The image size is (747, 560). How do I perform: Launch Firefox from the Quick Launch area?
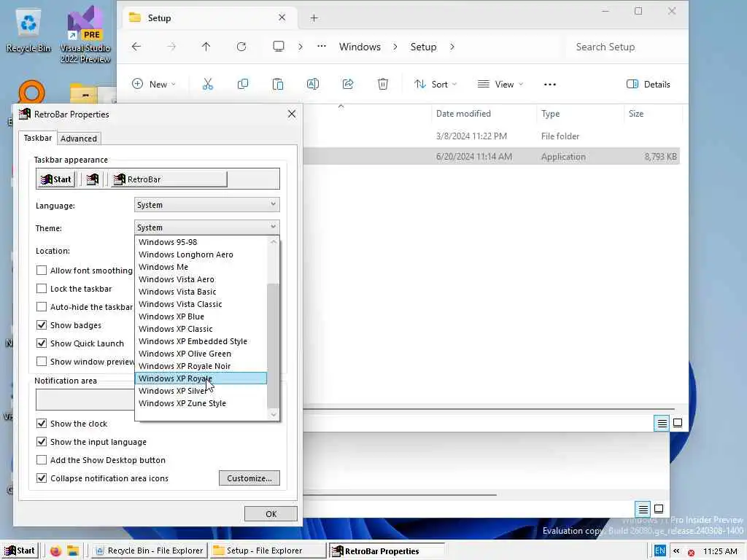click(x=55, y=551)
